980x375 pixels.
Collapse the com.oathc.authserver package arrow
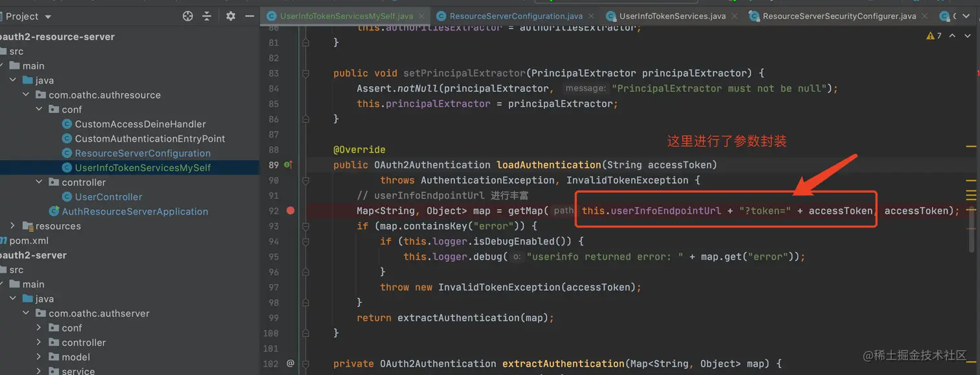[x=26, y=313]
